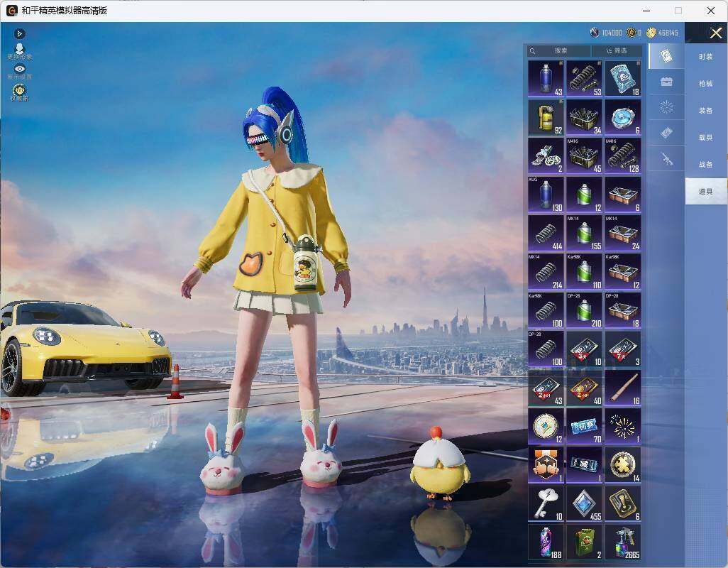Select the wooden stick item with count 16
The image size is (728, 568).
[623, 388]
